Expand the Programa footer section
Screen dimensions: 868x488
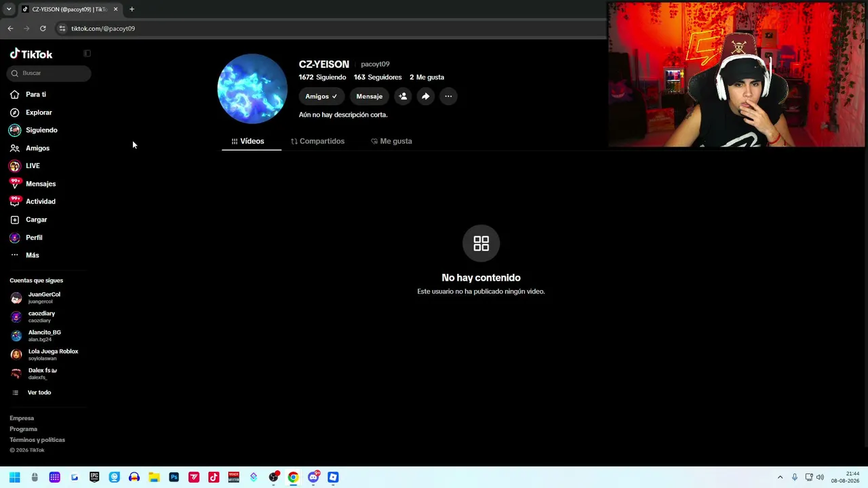click(24, 429)
